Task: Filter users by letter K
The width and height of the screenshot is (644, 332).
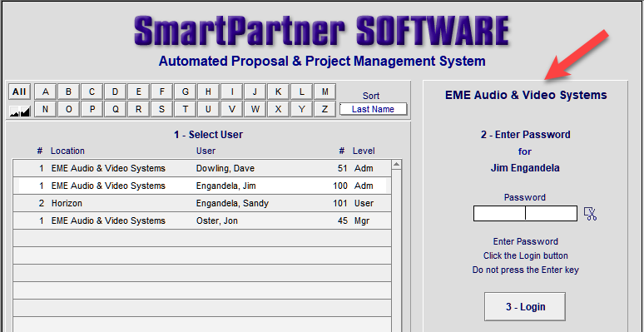Action: 279,92
